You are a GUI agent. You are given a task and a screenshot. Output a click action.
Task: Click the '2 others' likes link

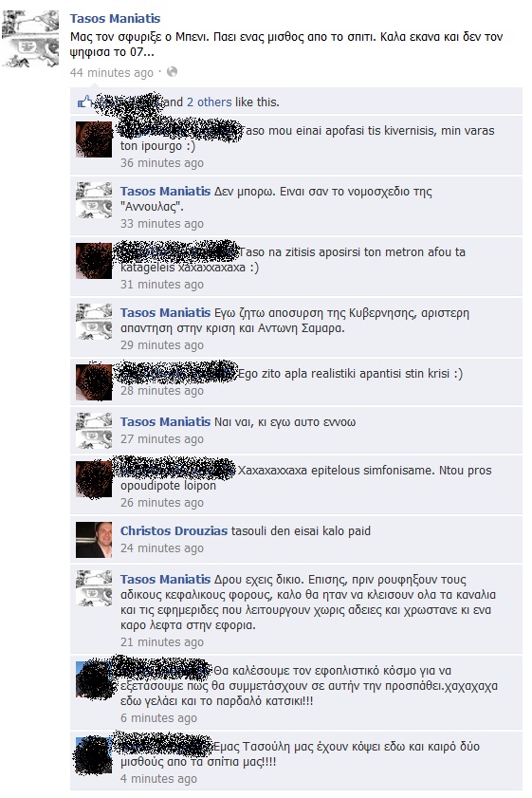click(x=209, y=102)
